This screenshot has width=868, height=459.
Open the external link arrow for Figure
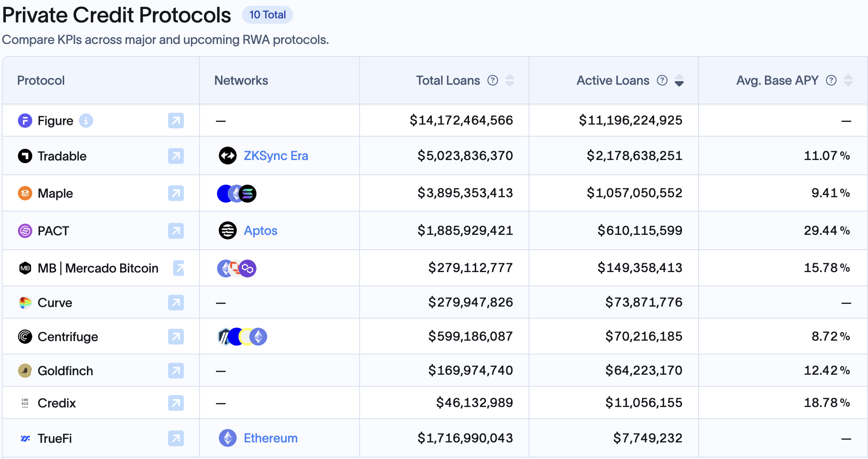176,121
